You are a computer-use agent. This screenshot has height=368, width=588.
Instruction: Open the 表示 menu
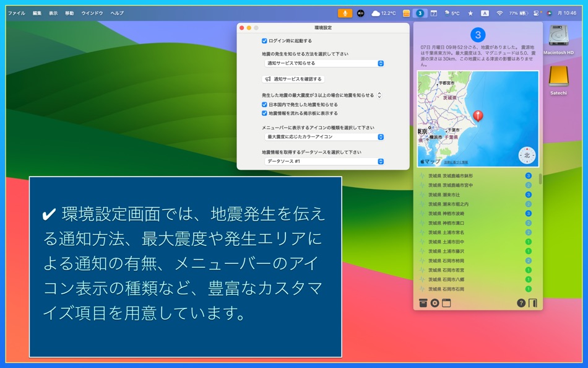(x=53, y=13)
